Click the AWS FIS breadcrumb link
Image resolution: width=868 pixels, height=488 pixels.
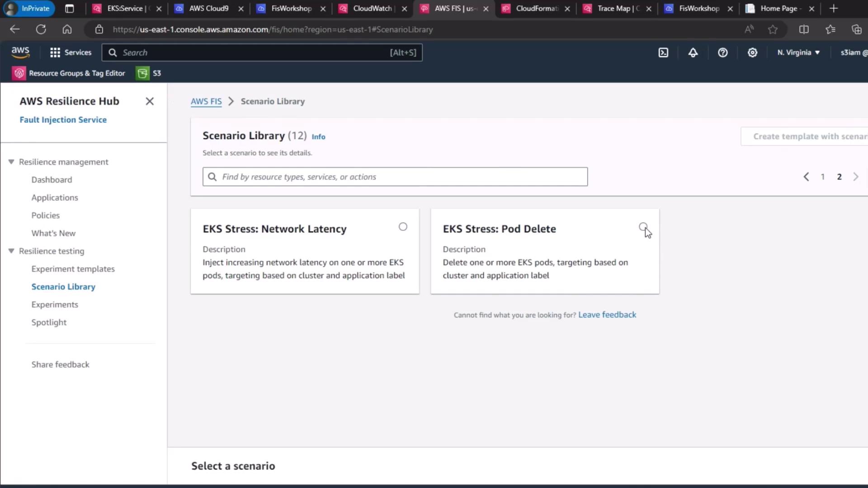[206, 101]
